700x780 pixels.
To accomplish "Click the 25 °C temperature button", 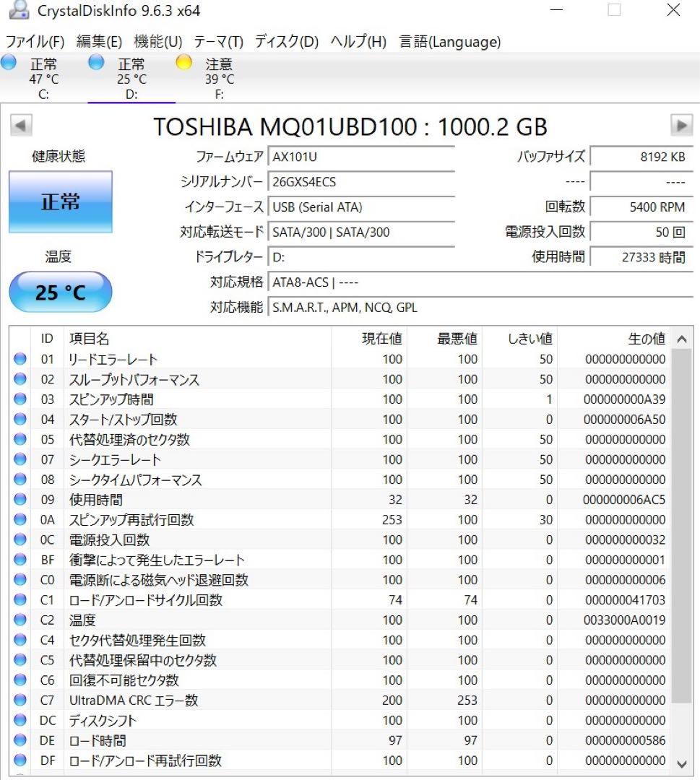I will pyautogui.click(x=61, y=292).
